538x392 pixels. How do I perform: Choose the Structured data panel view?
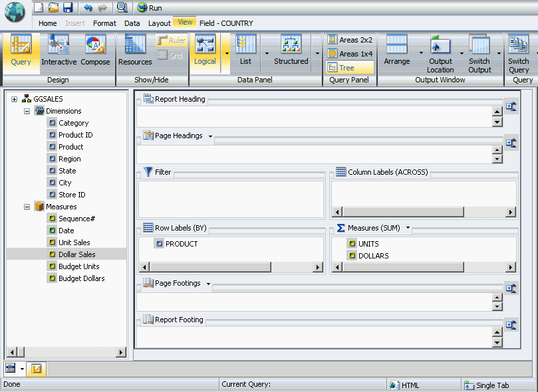click(291, 50)
